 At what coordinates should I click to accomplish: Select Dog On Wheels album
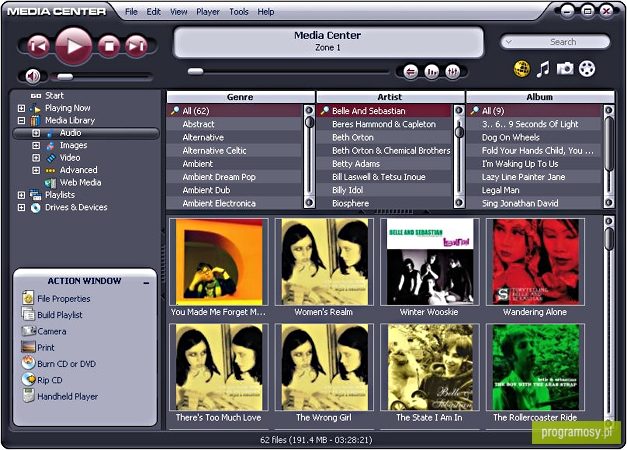(x=534, y=138)
